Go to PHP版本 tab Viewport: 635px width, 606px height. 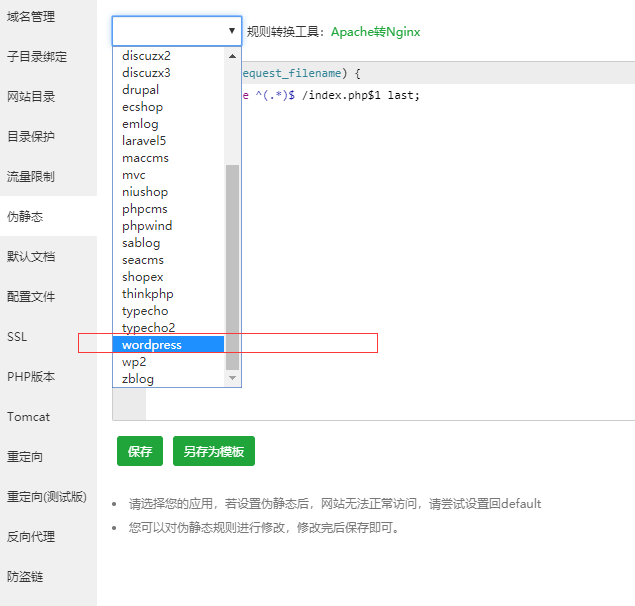[x=30, y=377]
